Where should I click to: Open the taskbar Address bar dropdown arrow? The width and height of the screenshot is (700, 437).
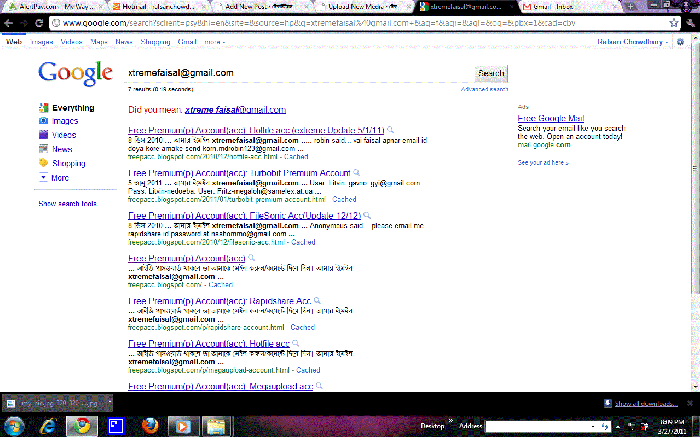point(593,427)
